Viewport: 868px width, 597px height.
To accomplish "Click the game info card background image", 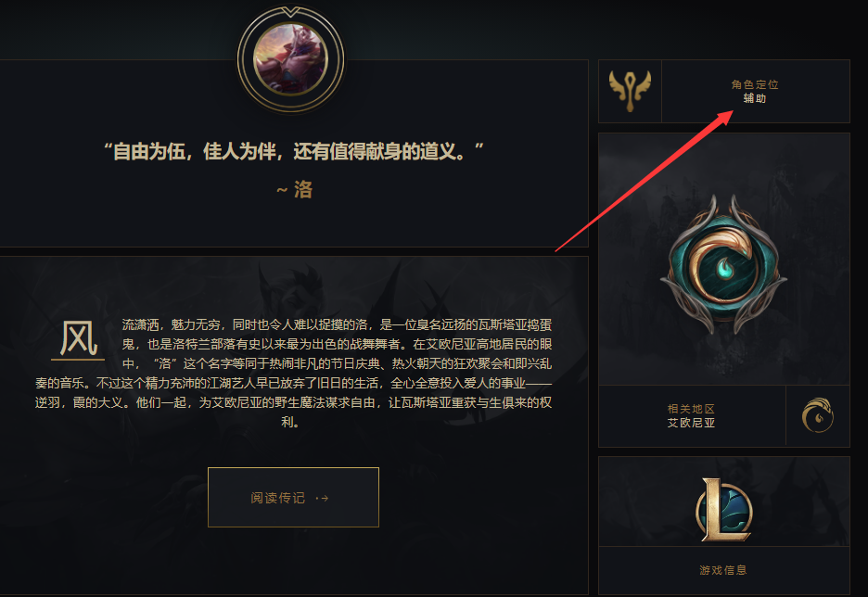I will 724,502.
